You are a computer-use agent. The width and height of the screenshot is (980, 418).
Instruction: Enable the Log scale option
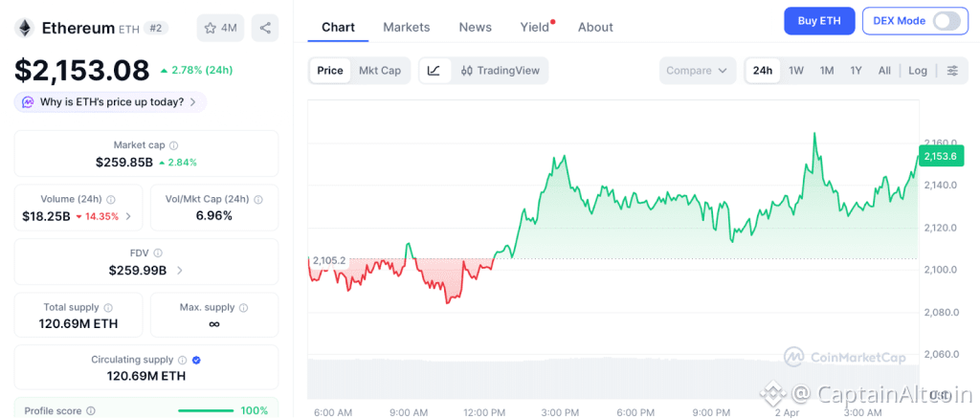point(918,71)
